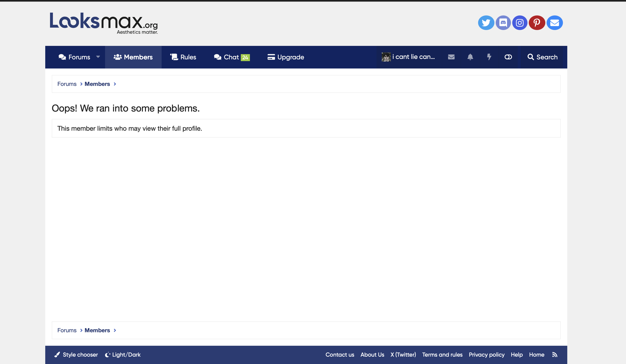Open the Discord social icon
This screenshot has height=364, width=626.
503,23
